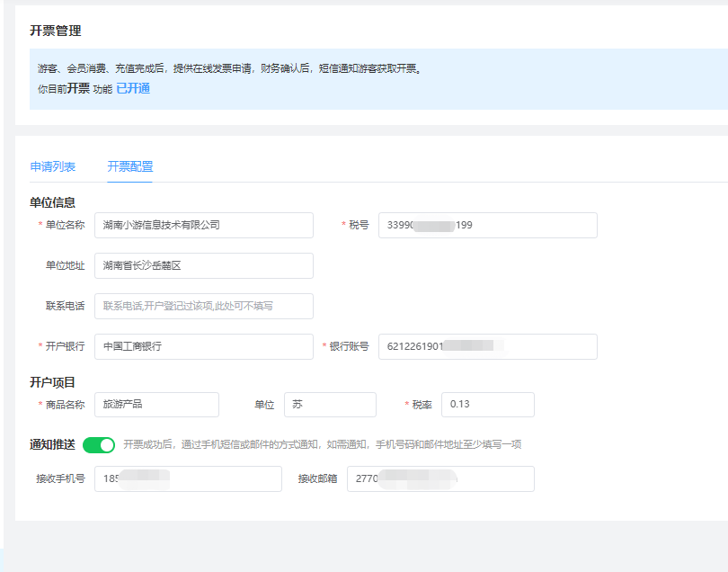Viewport: 728px width, 572px height.
Task: Focus the 税号 input field
Action: tap(487, 225)
